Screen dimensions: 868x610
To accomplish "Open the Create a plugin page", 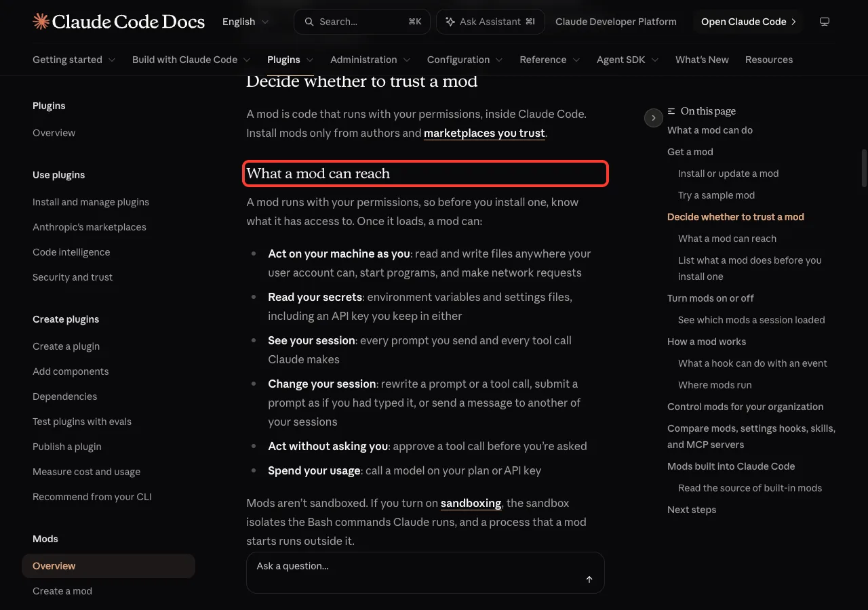I will 66,346.
